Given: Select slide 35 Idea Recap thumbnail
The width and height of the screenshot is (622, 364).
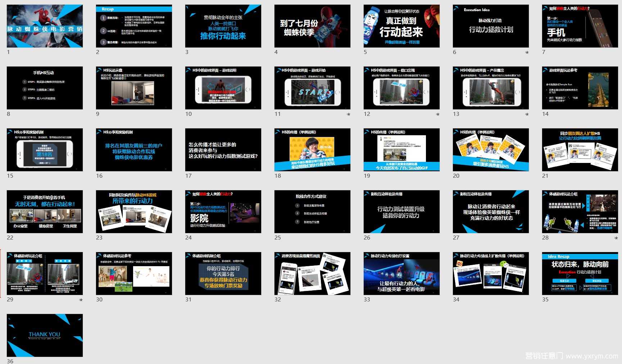Looking at the screenshot, I should 580,273.
